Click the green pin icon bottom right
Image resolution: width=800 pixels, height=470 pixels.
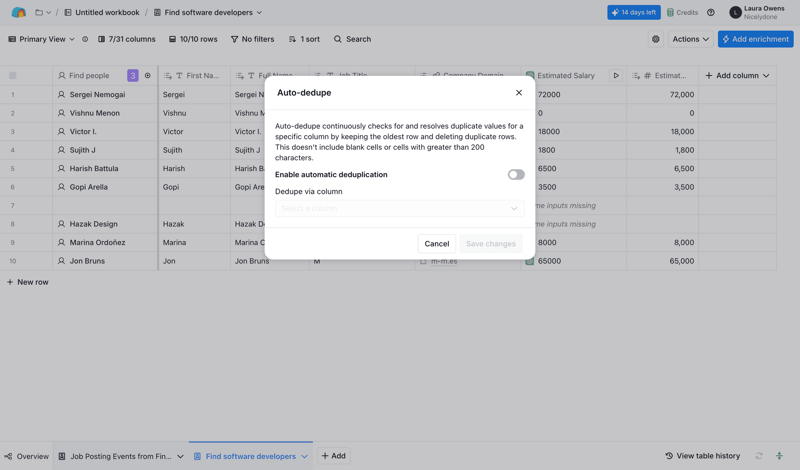point(779,456)
